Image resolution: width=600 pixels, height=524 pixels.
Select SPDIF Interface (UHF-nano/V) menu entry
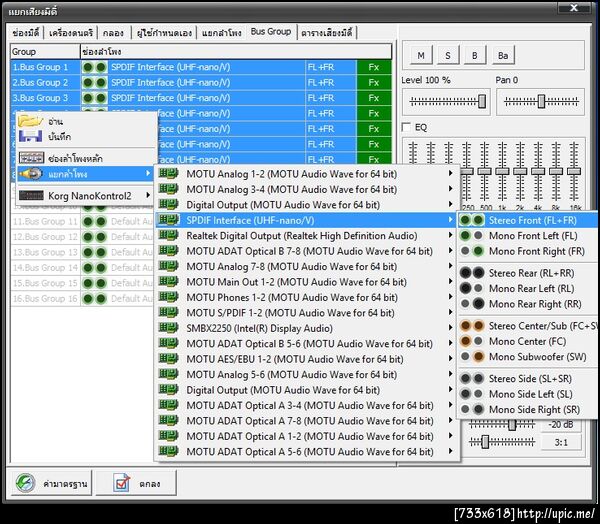[x=306, y=220]
